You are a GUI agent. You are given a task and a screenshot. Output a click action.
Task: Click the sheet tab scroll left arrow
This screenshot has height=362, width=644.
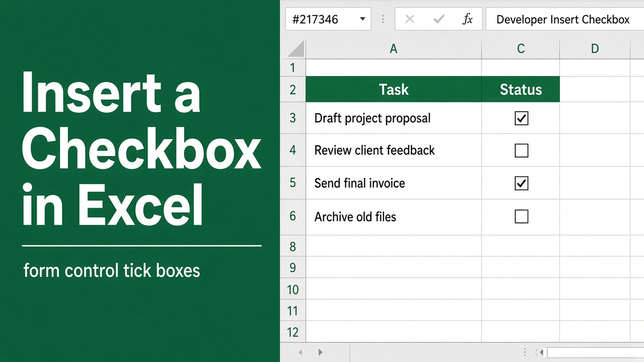click(x=300, y=352)
